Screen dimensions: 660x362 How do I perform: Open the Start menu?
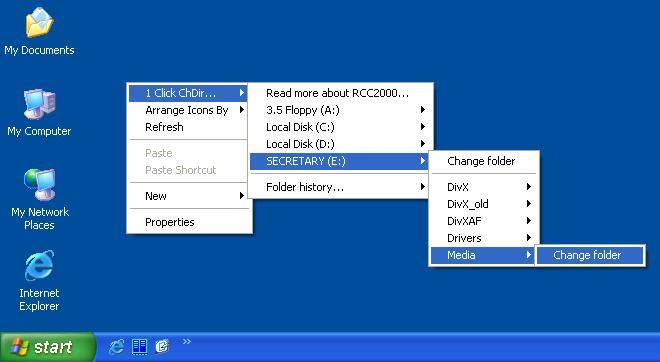[48, 347]
